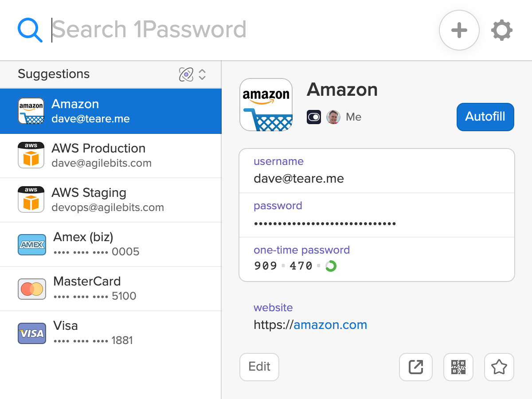The width and height of the screenshot is (532, 399).
Task: Click Dave's profile avatar next to Me
Action: [333, 117]
